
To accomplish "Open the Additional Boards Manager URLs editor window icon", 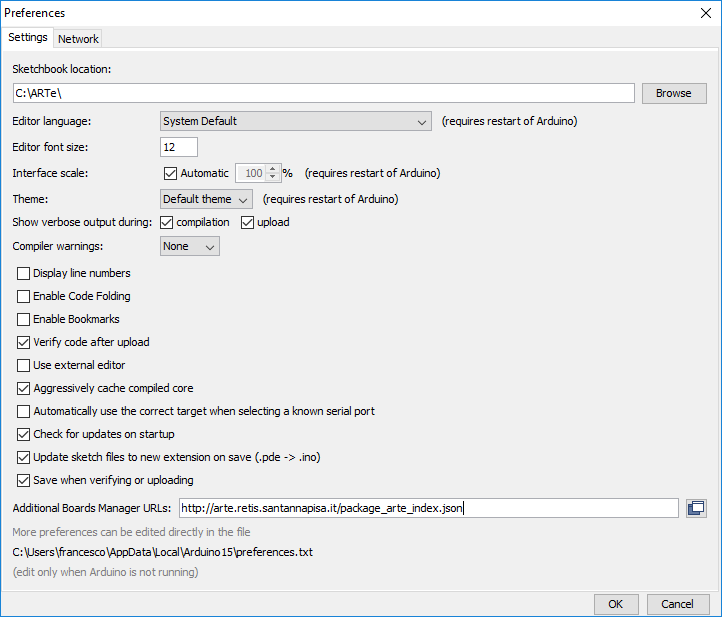I will 696,508.
